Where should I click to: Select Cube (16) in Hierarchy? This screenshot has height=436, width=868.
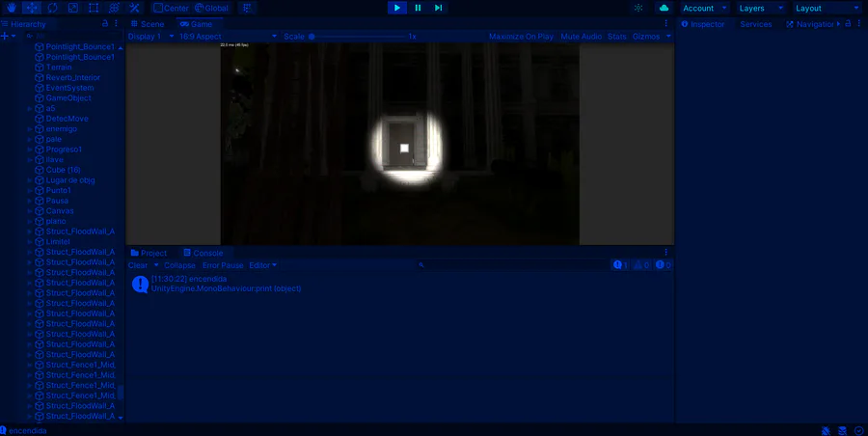point(63,170)
